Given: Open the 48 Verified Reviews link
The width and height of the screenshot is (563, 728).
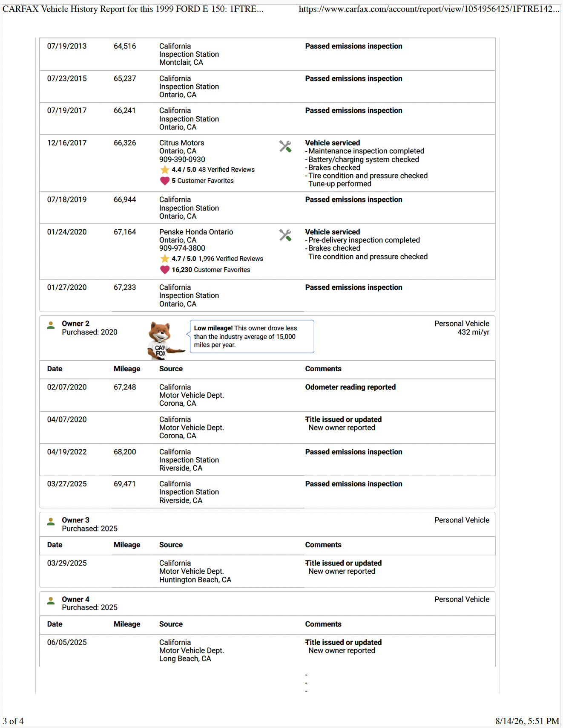Looking at the screenshot, I should (x=227, y=170).
